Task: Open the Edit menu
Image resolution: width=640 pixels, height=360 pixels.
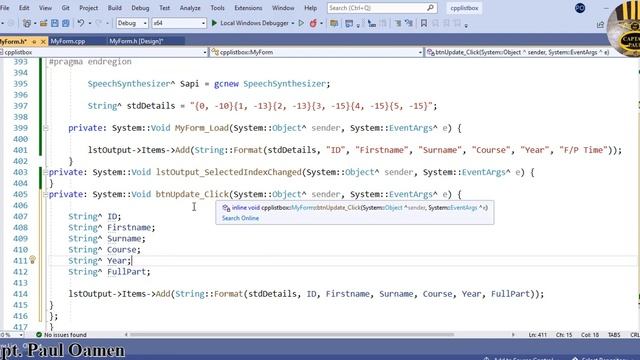Action: [24, 8]
